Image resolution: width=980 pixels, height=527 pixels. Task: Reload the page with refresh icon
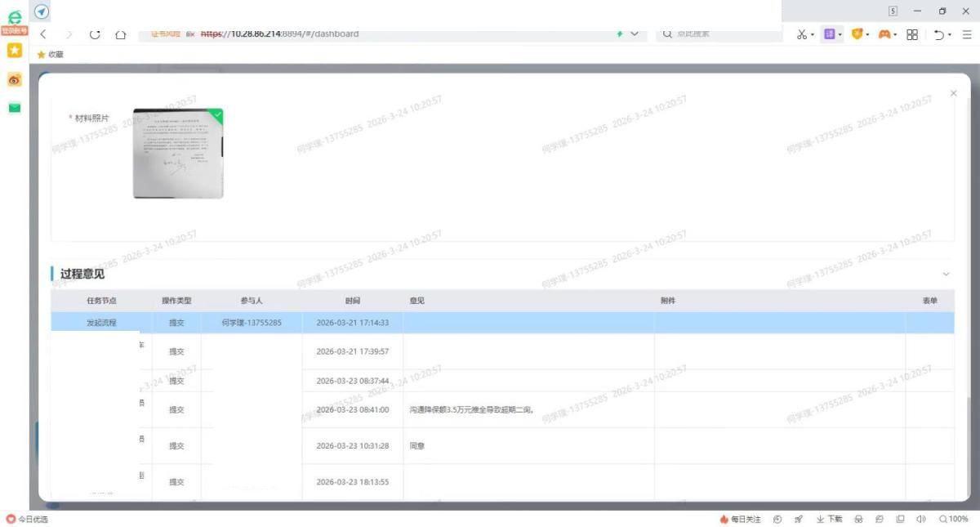(95, 34)
